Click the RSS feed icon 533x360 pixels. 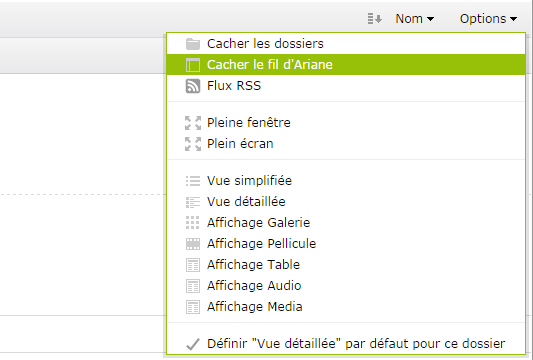click(x=193, y=86)
